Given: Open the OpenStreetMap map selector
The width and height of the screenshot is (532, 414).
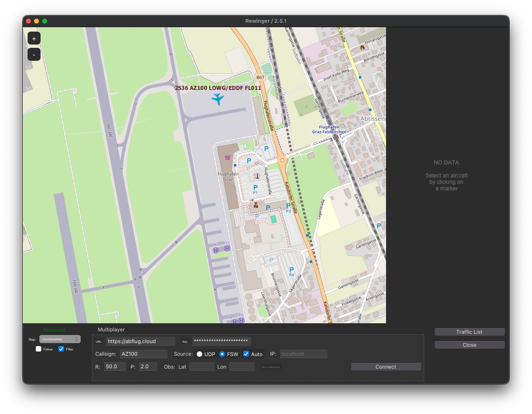Looking at the screenshot, I should click(60, 339).
